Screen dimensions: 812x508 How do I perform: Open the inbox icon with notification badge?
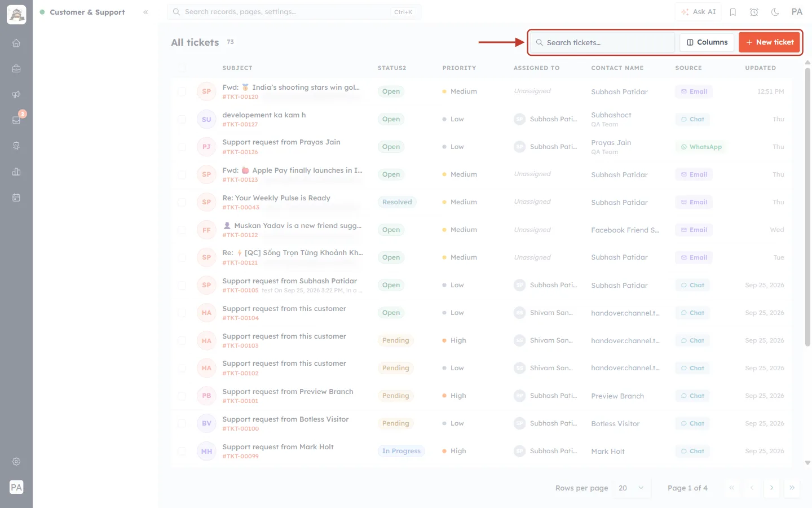point(16,120)
